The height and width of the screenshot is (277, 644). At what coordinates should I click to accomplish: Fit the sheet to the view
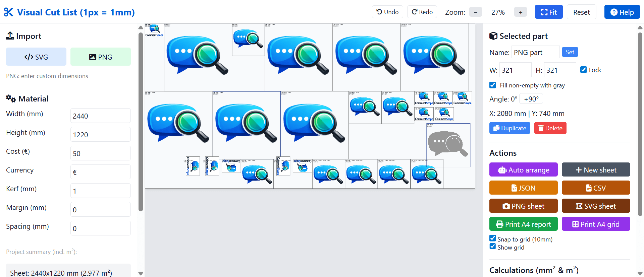point(549,12)
